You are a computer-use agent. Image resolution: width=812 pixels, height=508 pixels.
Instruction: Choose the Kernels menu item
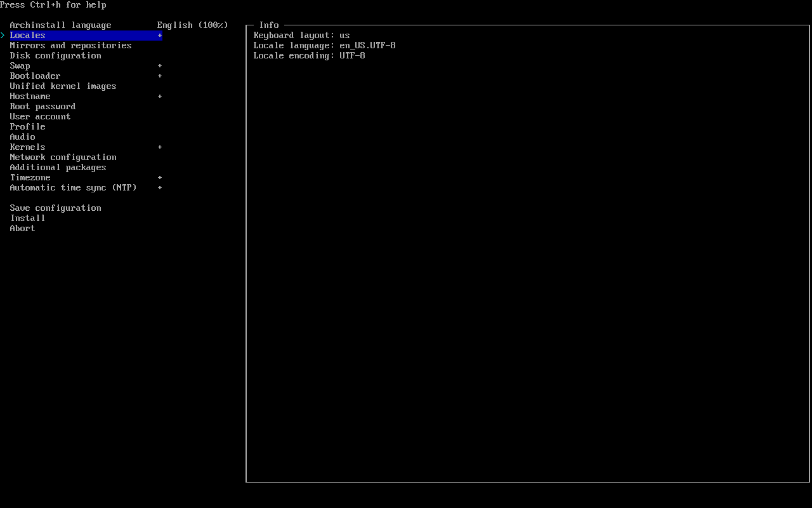tap(27, 147)
